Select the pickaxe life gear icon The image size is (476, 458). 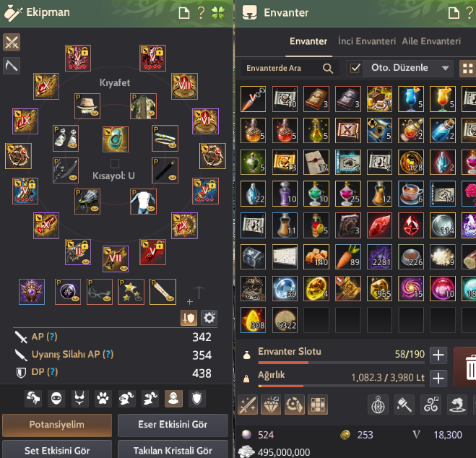point(12,66)
